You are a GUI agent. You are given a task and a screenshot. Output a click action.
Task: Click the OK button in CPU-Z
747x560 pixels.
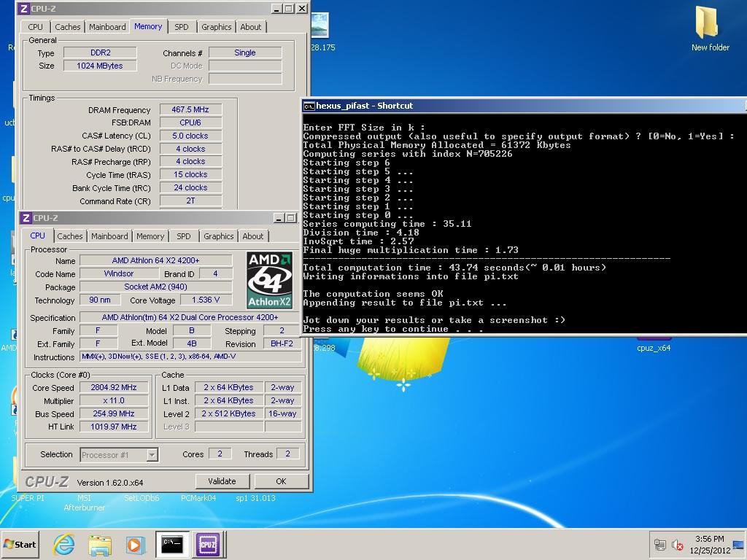pos(281,481)
